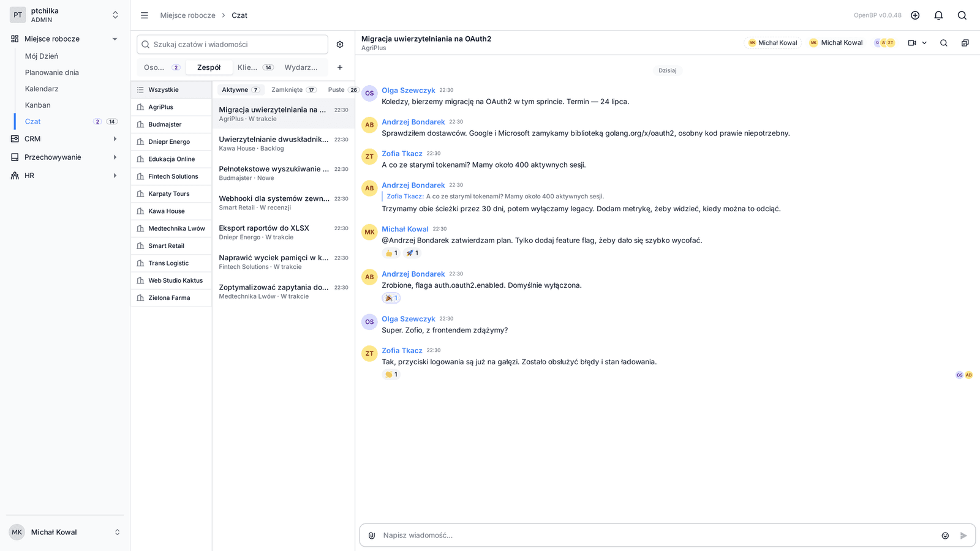Click the copy/select icon in chat header

(x=965, y=43)
